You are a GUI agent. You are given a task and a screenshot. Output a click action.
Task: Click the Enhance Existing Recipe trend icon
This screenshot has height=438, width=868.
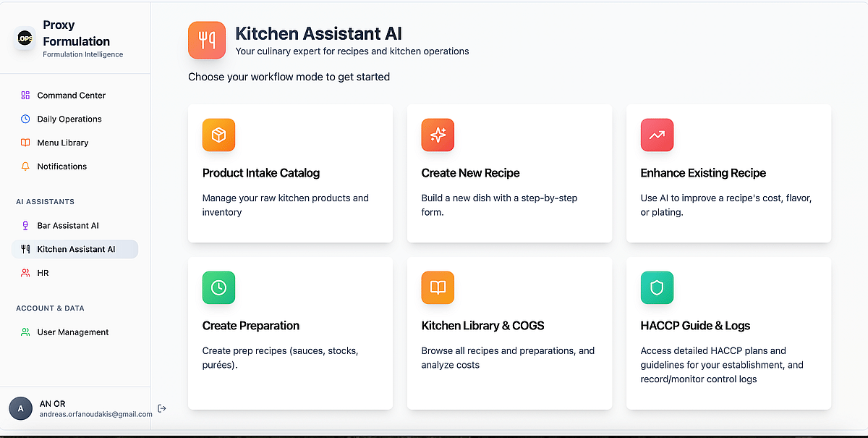pos(657,135)
